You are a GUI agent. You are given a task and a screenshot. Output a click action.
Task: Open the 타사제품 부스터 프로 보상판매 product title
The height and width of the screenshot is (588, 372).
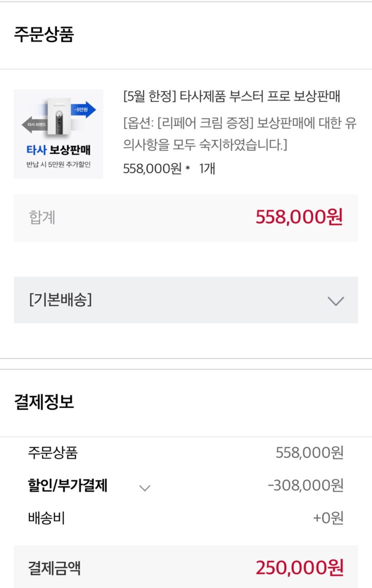click(x=231, y=96)
